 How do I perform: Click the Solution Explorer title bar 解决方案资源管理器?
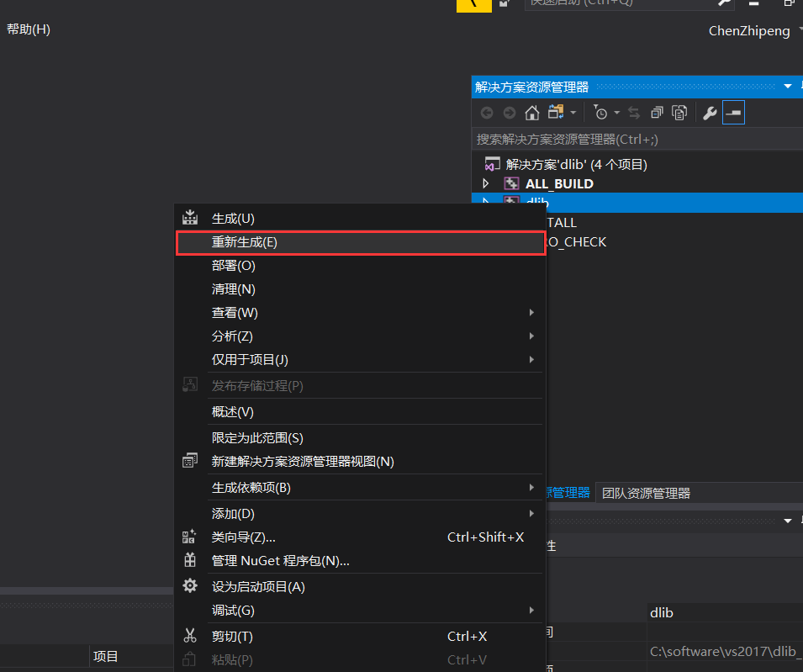pos(532,87)
